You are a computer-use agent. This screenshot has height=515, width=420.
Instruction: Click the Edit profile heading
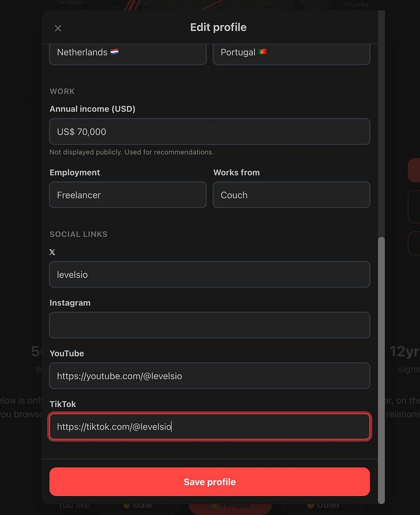pyautogui.click(x=218, y=27)
